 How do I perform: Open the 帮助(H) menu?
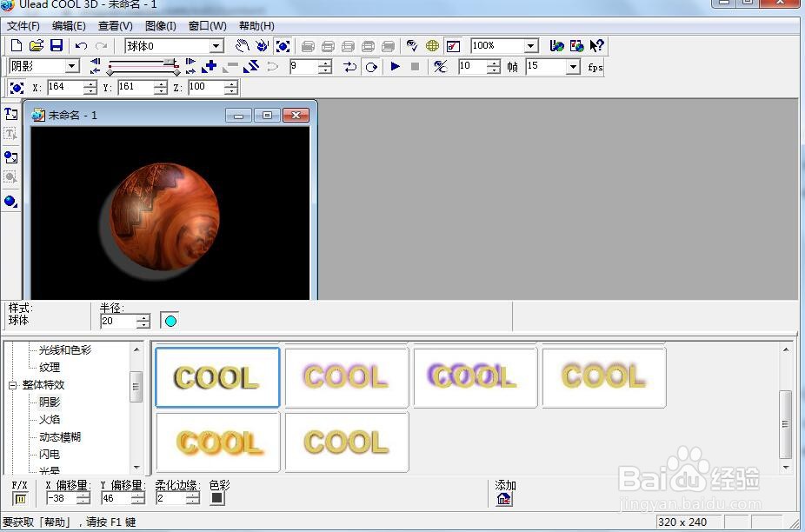(256, 26)
